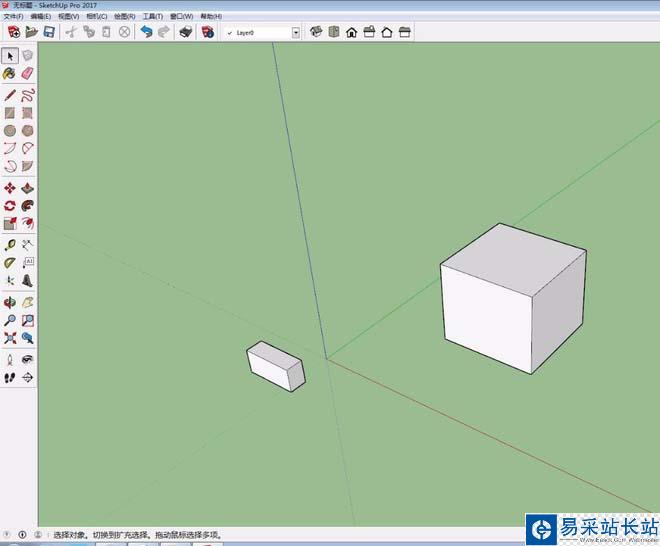Viewport: 660px width, 546px height.
Task: Select the Look Around eye tool
Action: point(27,360)
